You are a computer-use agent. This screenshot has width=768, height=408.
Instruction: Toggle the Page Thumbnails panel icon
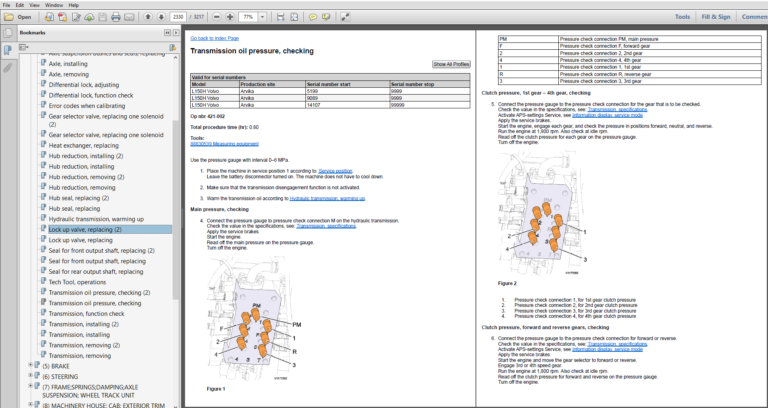coord(8,34)
